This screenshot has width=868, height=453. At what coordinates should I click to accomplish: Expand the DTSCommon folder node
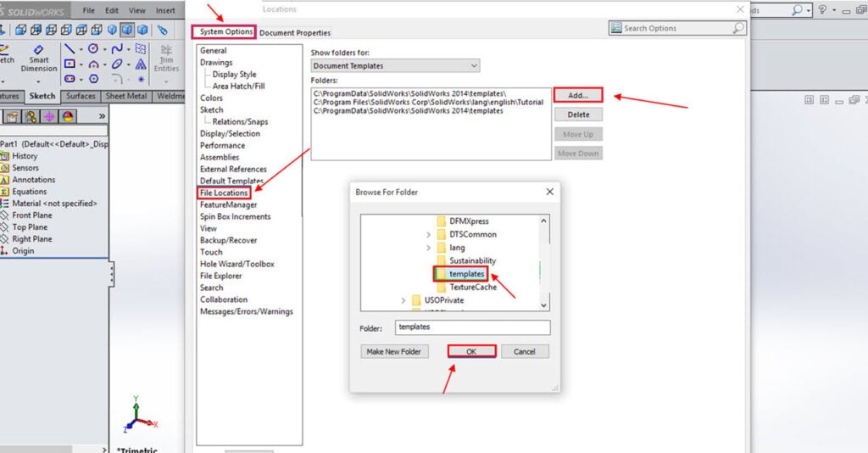[428, 235]
